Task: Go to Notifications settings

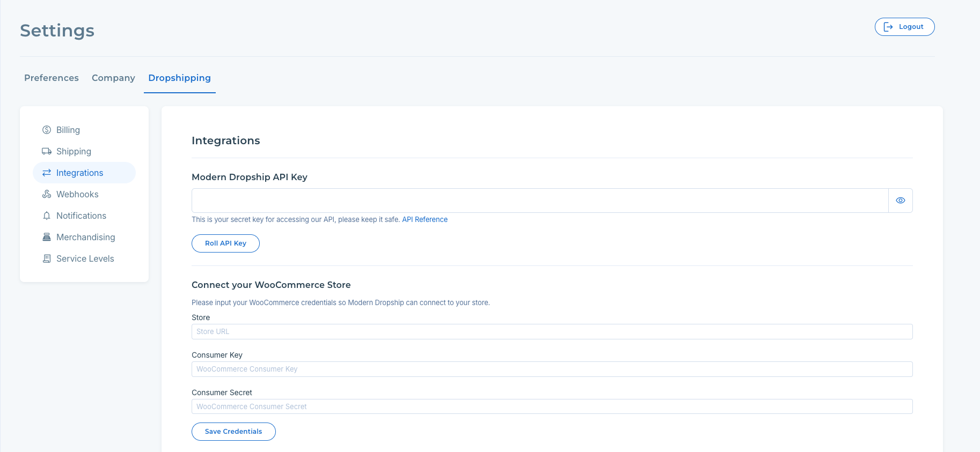Action: pyautogui.click(x=84, y=216)
